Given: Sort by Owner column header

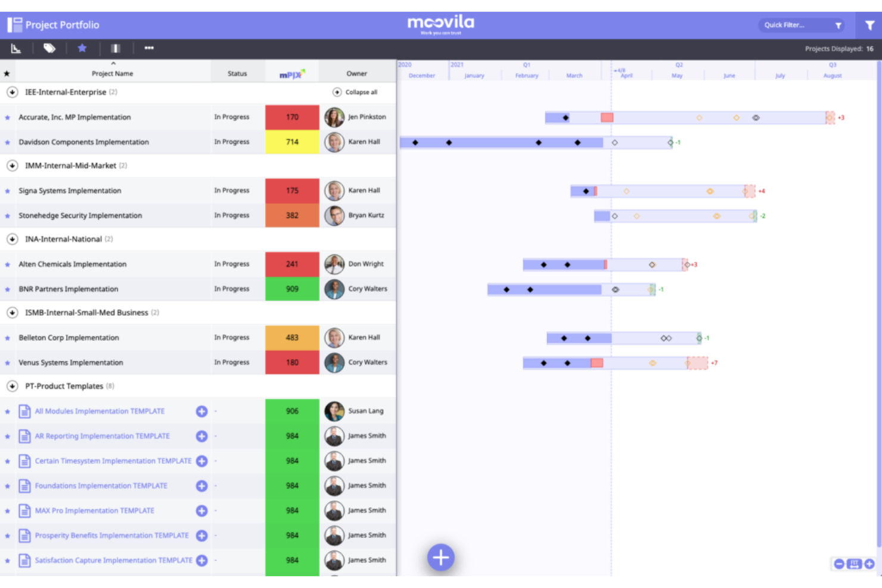Looking at the screenshot, I should (357, 73).
